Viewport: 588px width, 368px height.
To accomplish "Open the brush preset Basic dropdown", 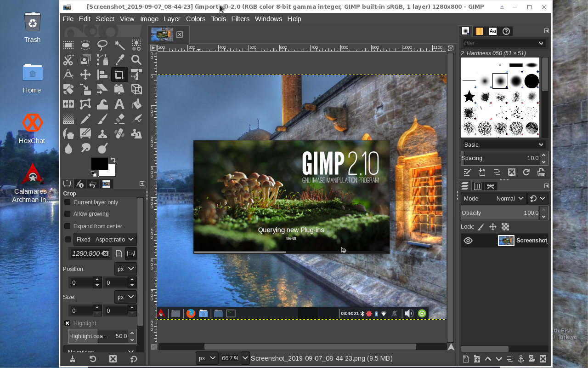I will point(504,144).
